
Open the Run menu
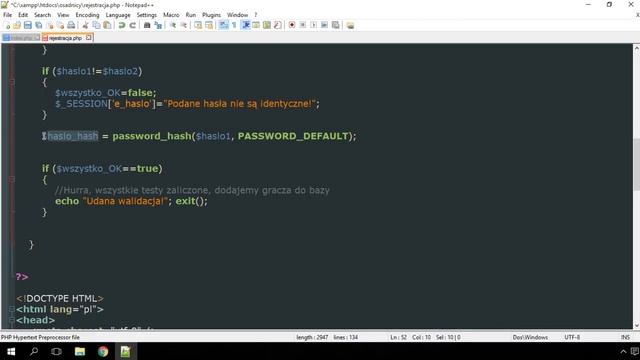[191, 15]
